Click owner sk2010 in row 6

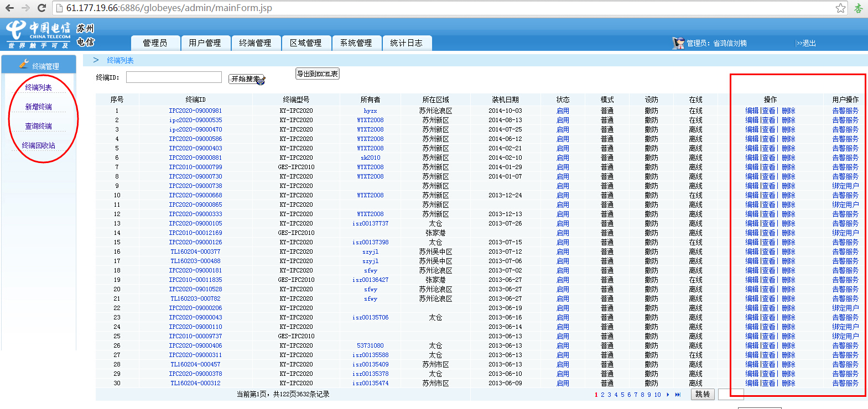click(x=370, y=158)
